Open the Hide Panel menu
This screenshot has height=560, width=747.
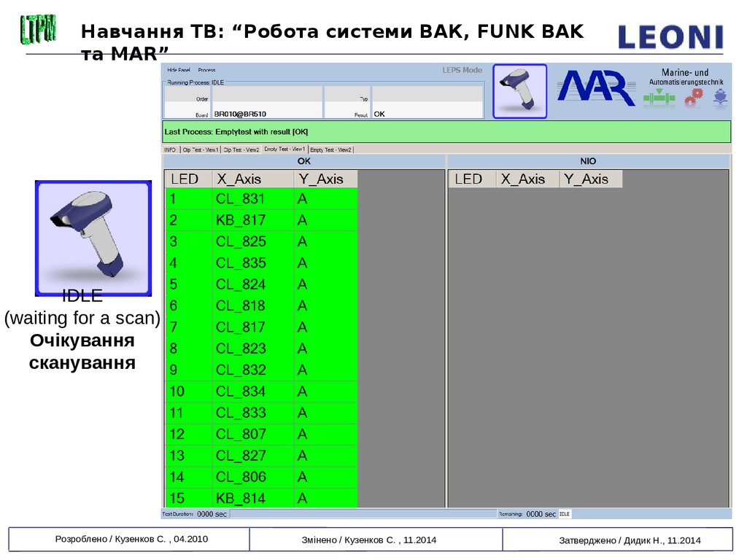[178, 70]
